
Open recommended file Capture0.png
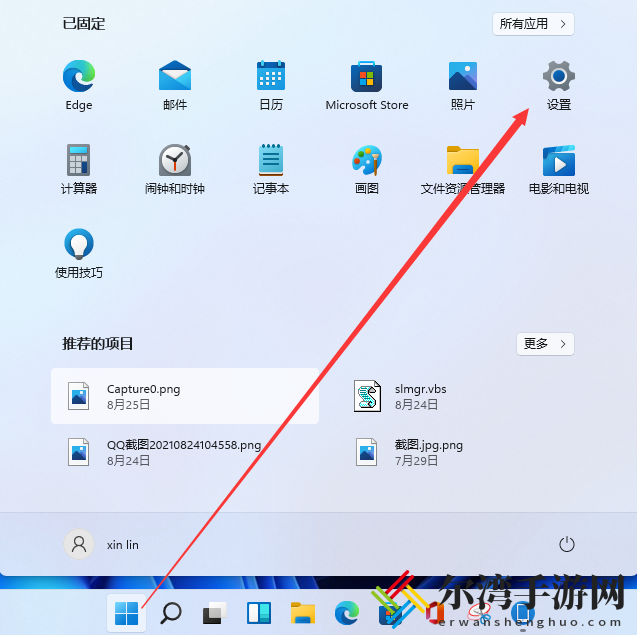pyautogui.click(x=185, y=396)
